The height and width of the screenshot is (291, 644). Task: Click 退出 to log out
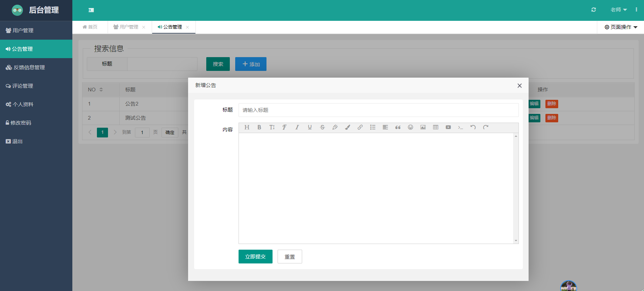click(36, 141)
